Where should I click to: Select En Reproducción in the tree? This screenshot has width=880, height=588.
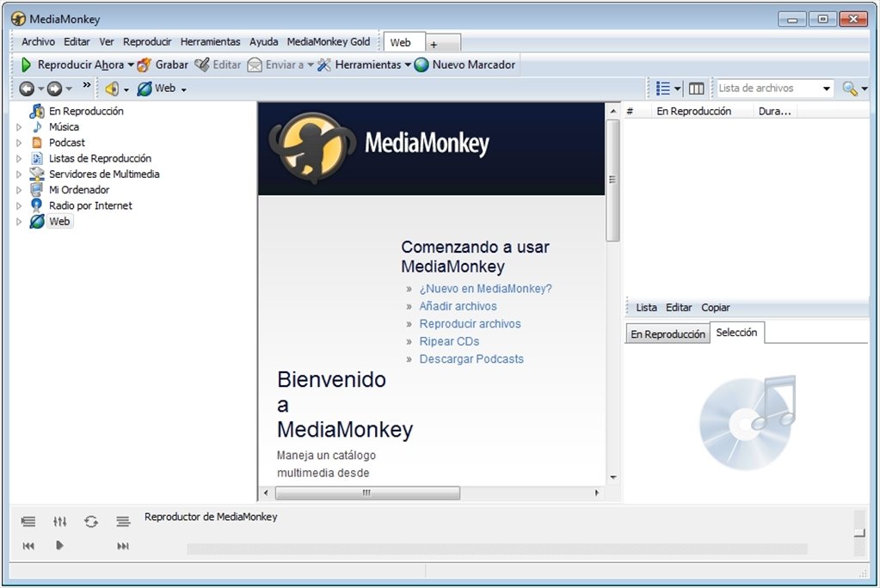(86, 111)
